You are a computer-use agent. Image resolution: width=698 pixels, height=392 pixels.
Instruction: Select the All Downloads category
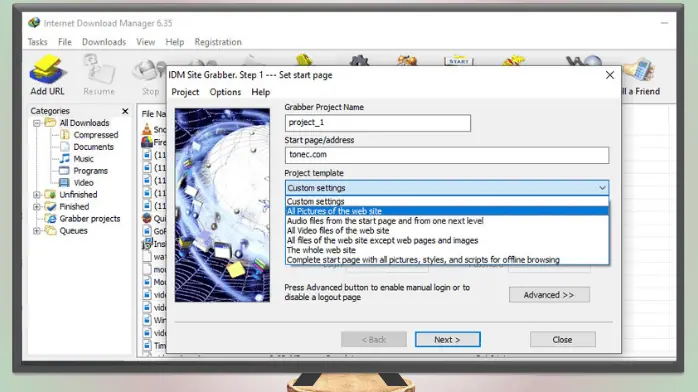coord(84,123)
